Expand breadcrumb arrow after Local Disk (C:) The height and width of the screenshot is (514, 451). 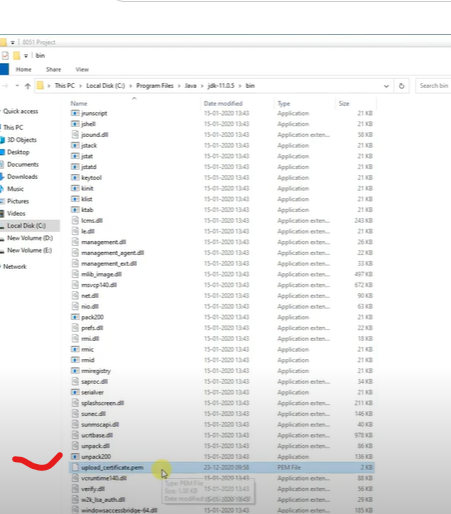[x=130, y=86]
